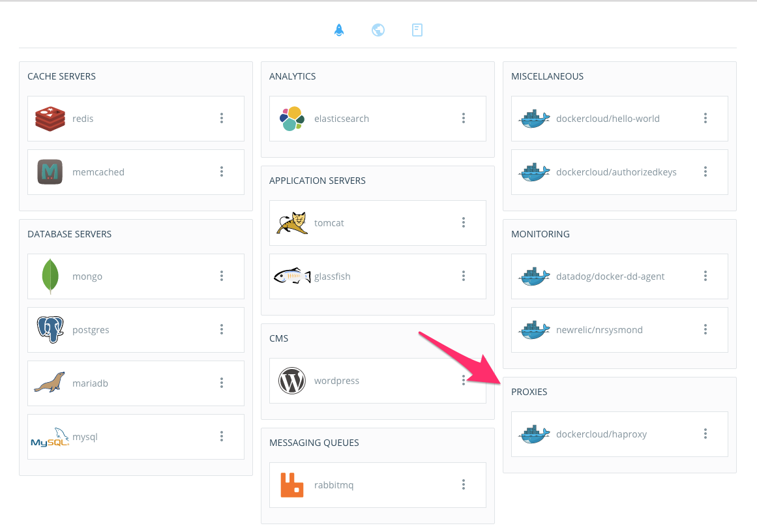
Task: Switch to the globe tab icon
Action: pyautogui.click(x=378, y=30)
